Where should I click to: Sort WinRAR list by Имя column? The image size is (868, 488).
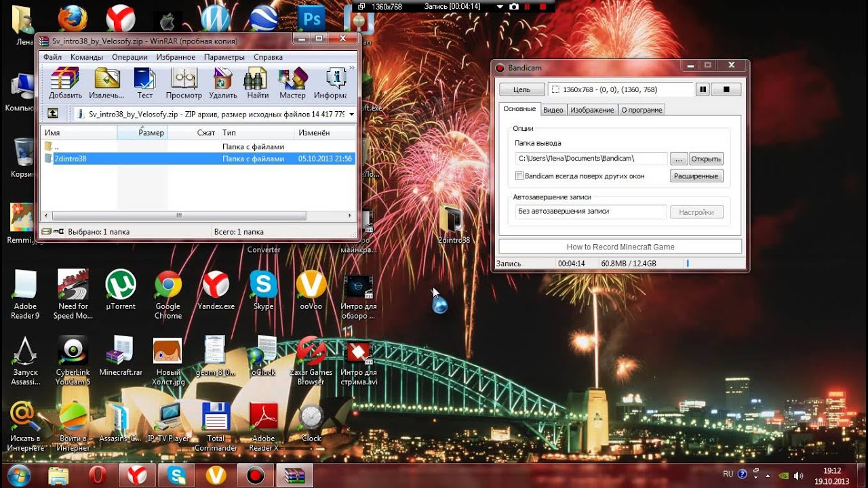tap(79, 133)
